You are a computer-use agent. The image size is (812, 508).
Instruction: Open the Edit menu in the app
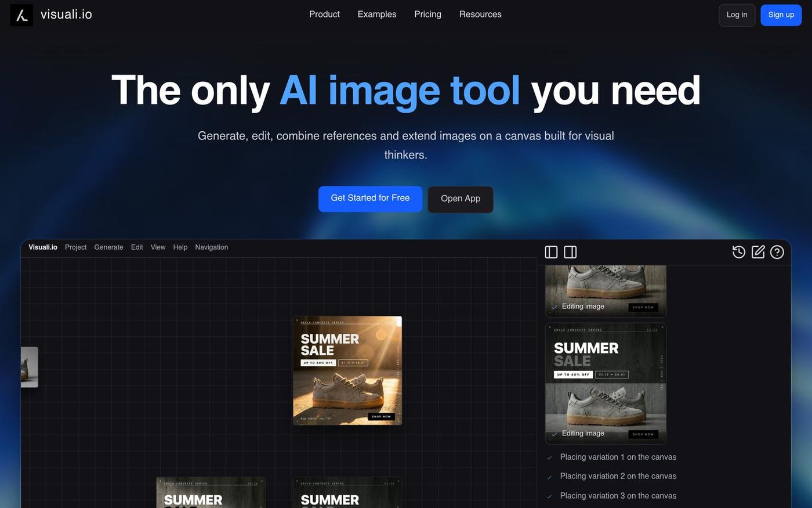(137, 247)
